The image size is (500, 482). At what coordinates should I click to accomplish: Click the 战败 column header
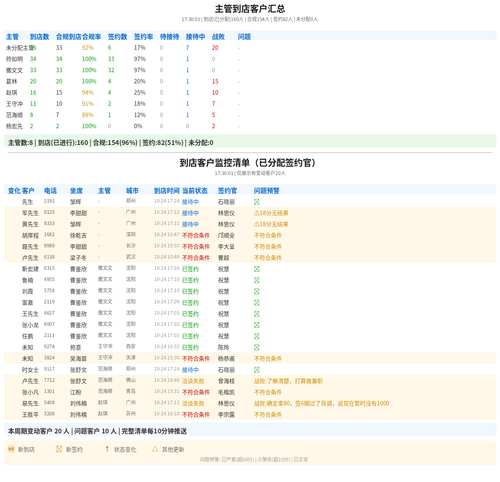point(218,37)
